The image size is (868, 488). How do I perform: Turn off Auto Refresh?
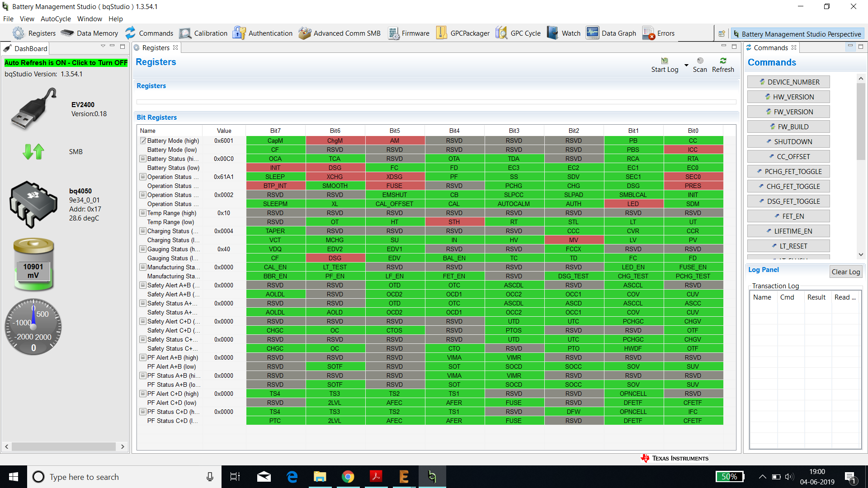[x=66, y=62]
